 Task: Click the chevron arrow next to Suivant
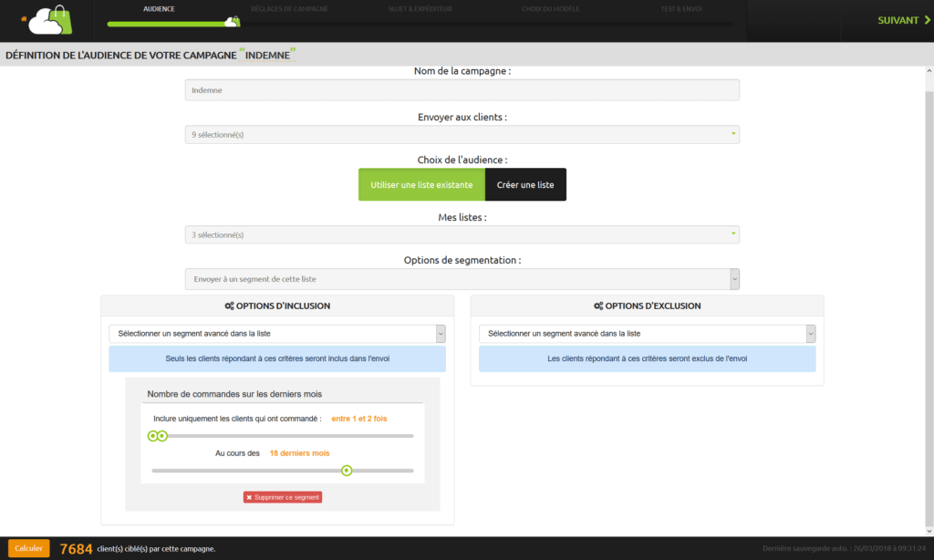point(927,20)
